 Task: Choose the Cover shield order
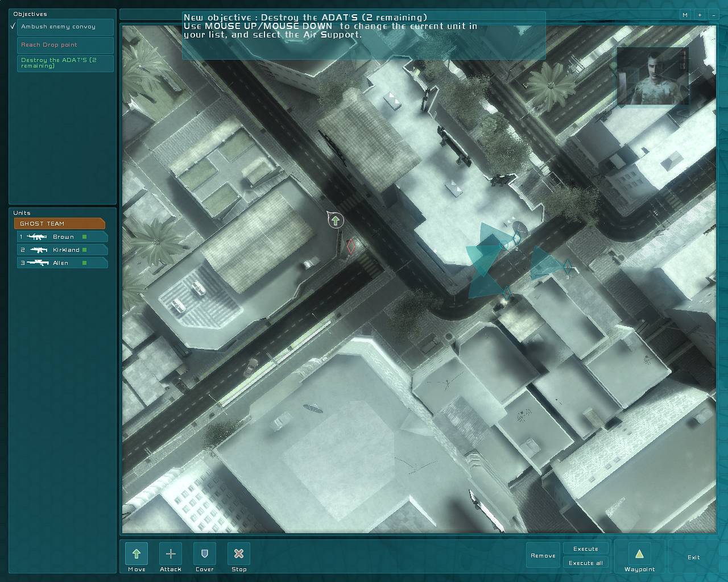[205, 554]
